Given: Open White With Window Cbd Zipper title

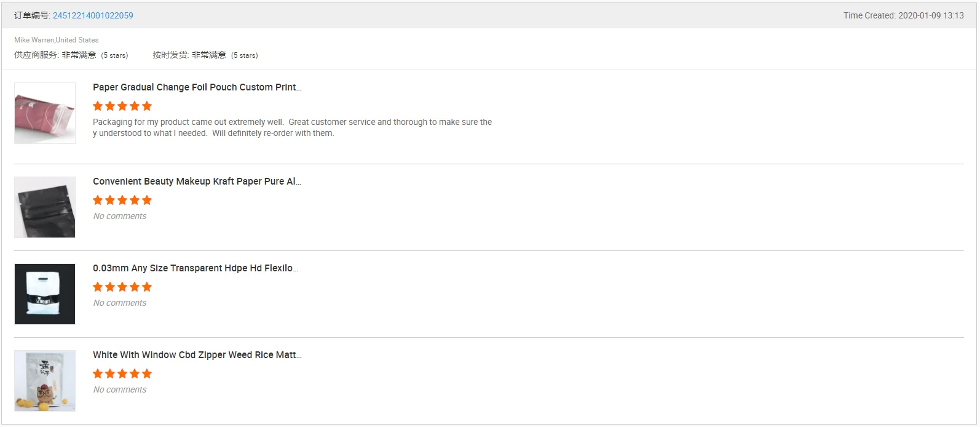Looking at the screenshot, I should 197,355.
